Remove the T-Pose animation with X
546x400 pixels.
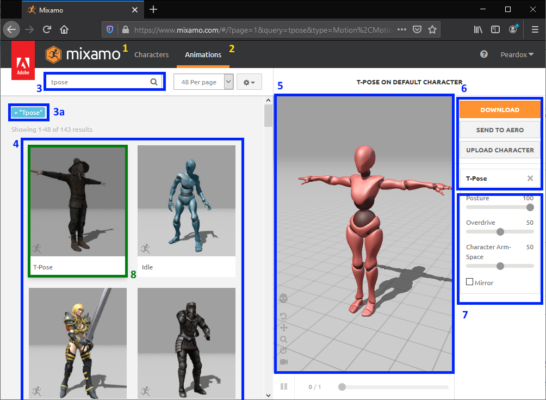pyautogui.click(x=530, y=178)
